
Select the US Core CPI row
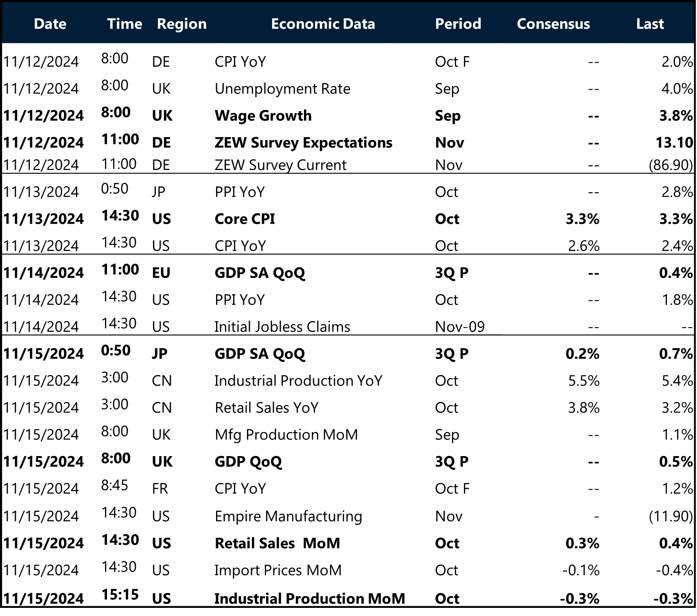pos(244,218)
